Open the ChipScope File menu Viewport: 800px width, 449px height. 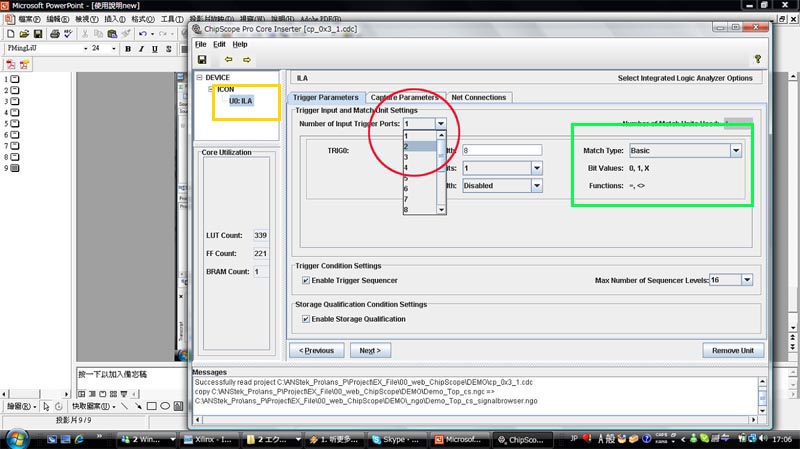click(x=201, y=44)
